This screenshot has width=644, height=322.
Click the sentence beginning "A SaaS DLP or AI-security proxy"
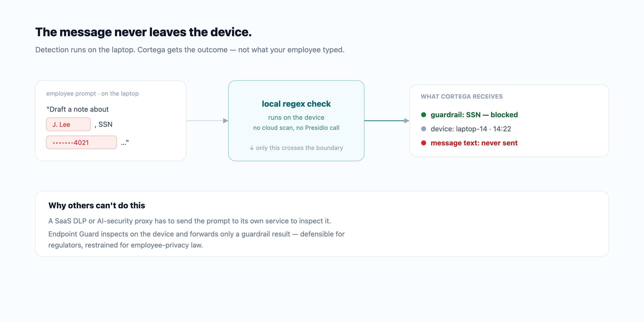tap(189, 221)
